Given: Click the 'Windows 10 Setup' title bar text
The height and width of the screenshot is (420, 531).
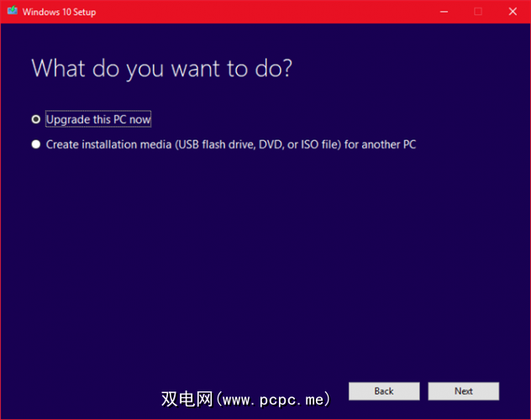Looking at the screenshot, I should click(60, 12).
